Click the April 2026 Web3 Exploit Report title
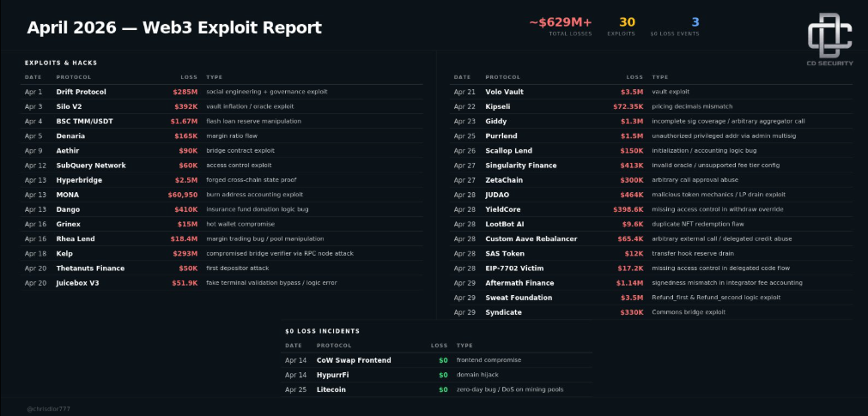The height and width of the screenshot is (416, 868). coord(174,27)
